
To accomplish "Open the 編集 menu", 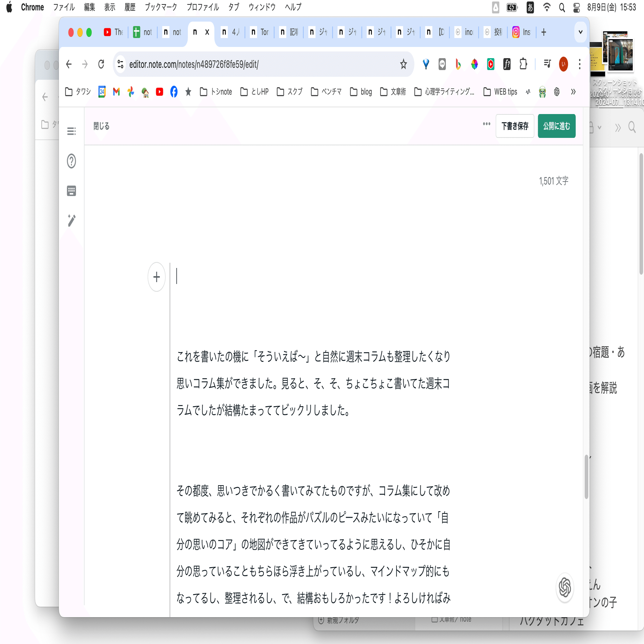I will tap(89, 7).
